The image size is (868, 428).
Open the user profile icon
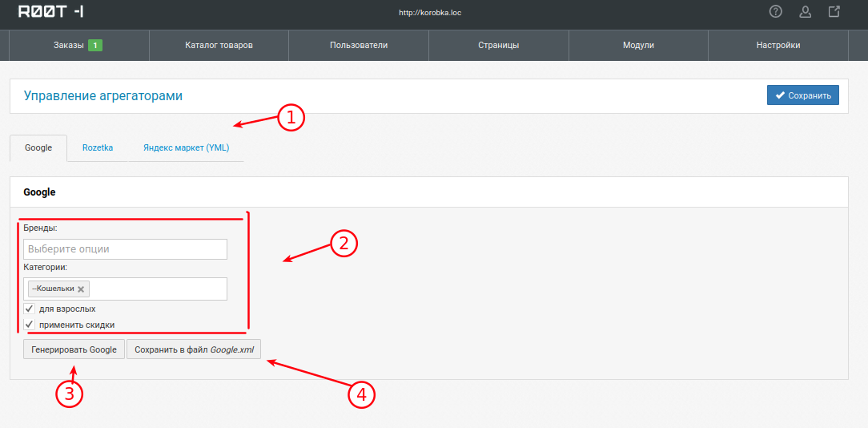[x=805, y=12]
